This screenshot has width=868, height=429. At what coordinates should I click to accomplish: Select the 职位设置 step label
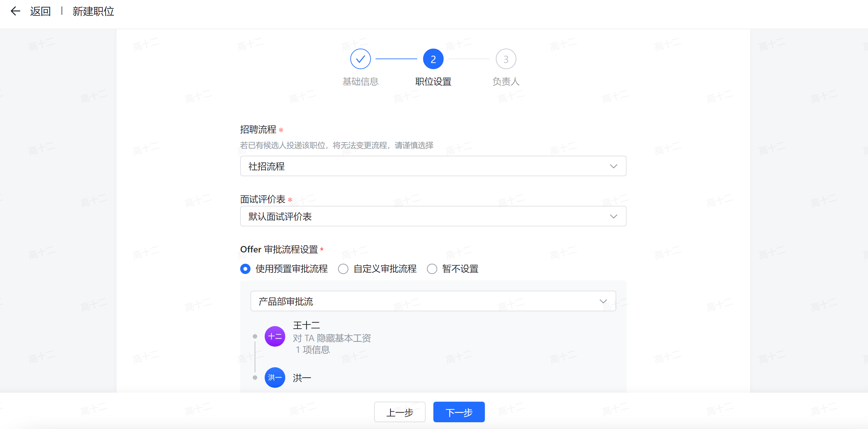pyautogui.click(x=433, y=81)
